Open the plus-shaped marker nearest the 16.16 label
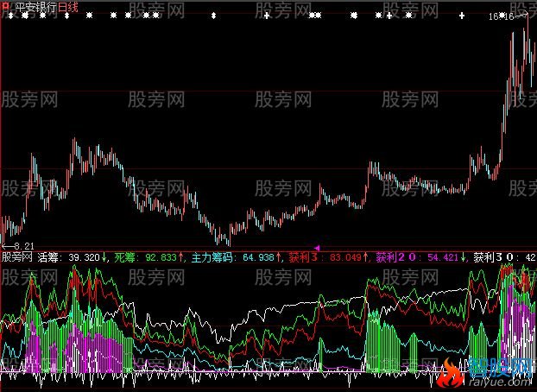This screenshot has height=392, width=537. click(462, 16)
